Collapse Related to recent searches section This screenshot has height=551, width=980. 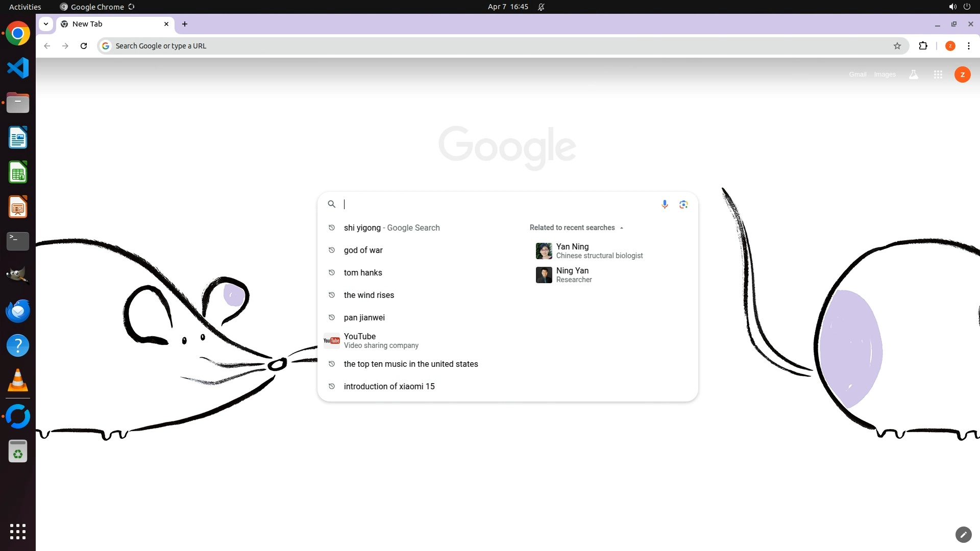(x=621, y=228)
